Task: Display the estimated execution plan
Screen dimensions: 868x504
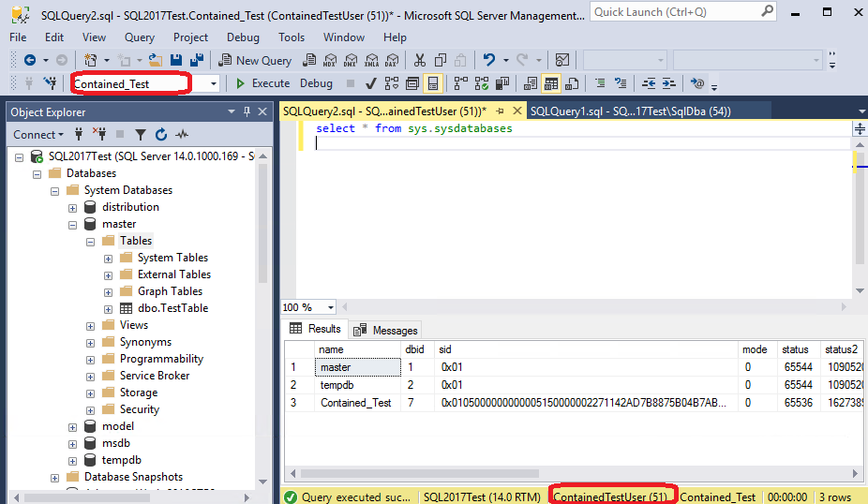Action: (x=392, y=83)
